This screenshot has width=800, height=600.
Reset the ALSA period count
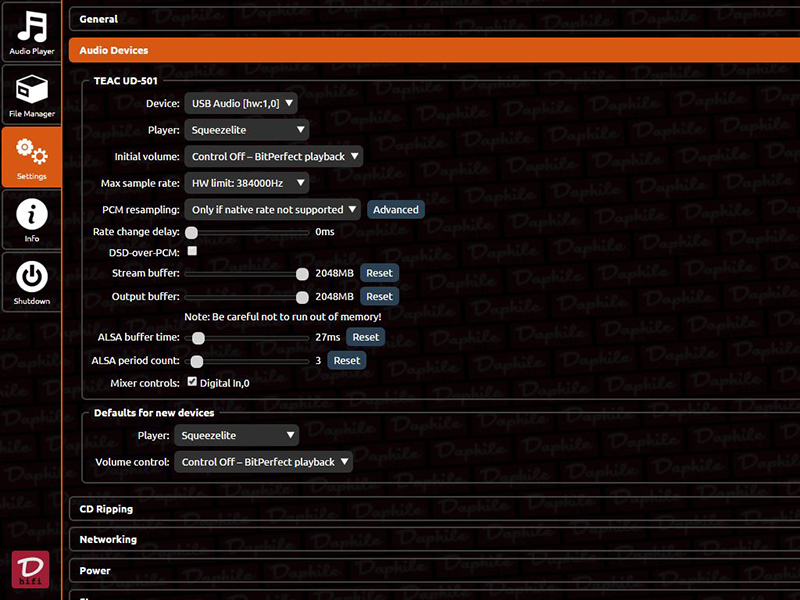pyautogui.click(x=346, y=360)
